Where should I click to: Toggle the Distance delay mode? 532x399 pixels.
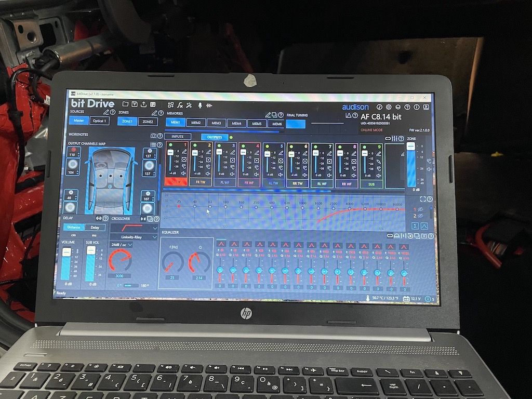click(x=74, y=228)
